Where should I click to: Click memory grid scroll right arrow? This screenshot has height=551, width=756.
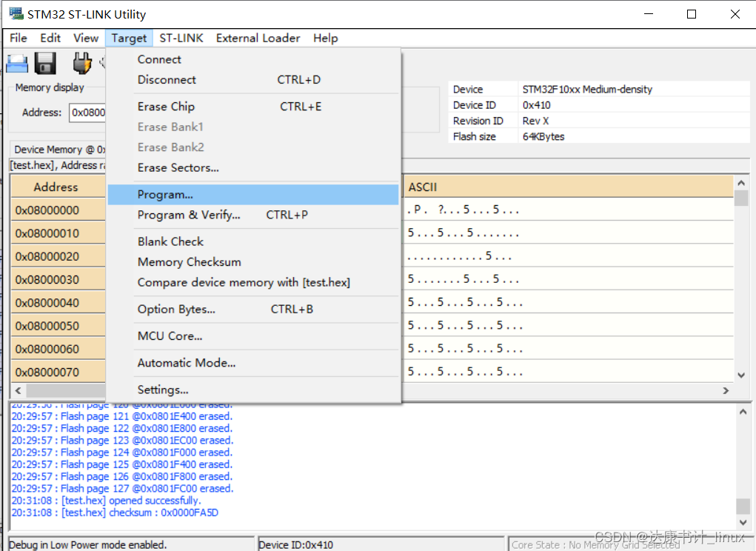pos(726,390)
